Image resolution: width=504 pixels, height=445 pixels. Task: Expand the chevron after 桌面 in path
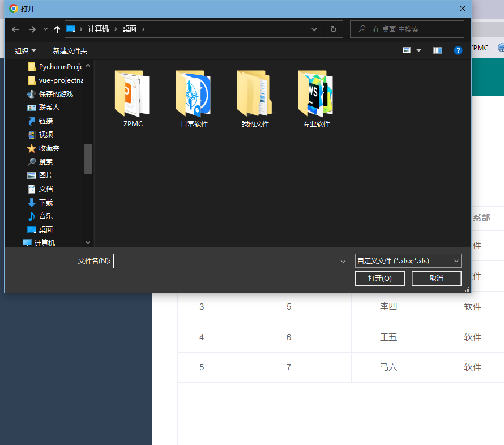click(143, 29)
